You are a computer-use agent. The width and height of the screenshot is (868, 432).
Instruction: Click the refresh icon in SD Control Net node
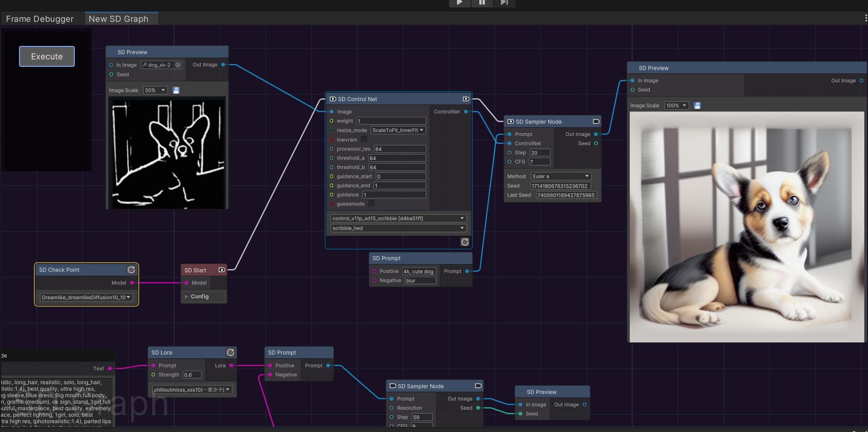coord(465,242)
